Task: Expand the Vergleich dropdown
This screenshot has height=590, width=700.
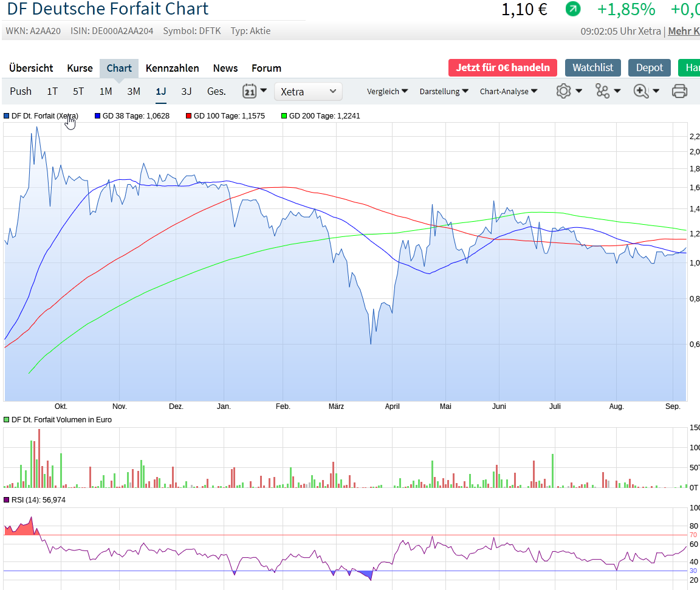Action: point(387,92)
